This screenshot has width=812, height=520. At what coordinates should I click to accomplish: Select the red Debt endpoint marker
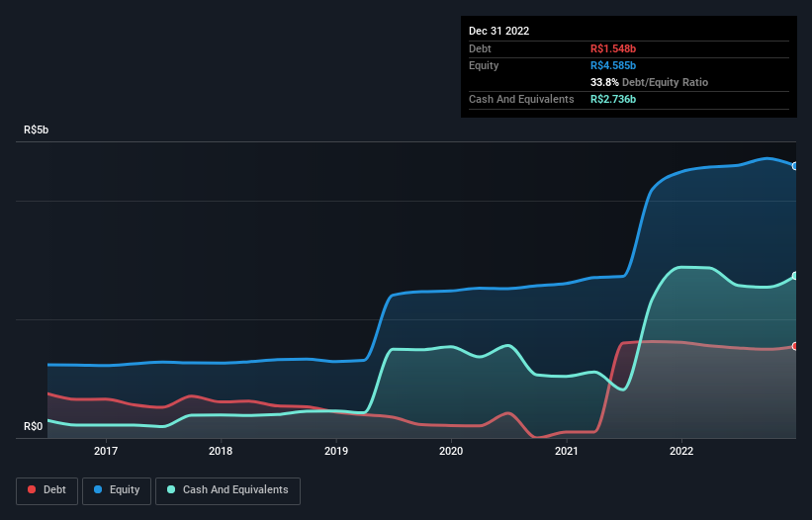click(795, 346)
